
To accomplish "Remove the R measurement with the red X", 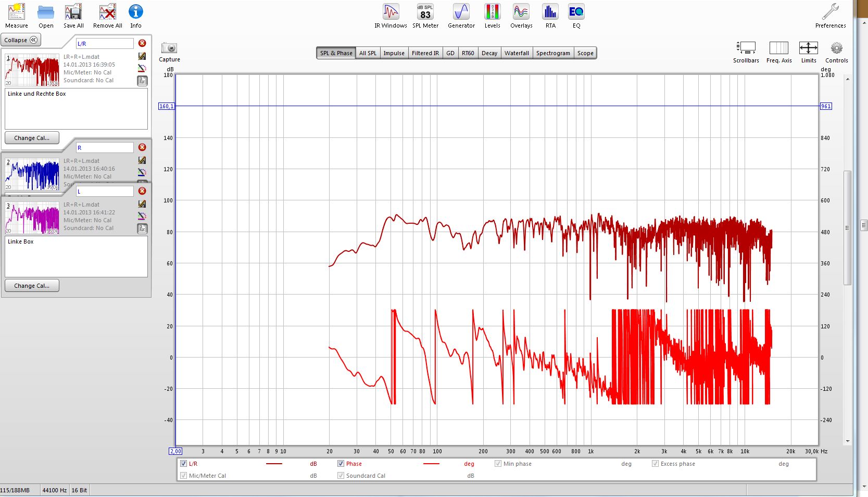I will [x=142, y=147].
